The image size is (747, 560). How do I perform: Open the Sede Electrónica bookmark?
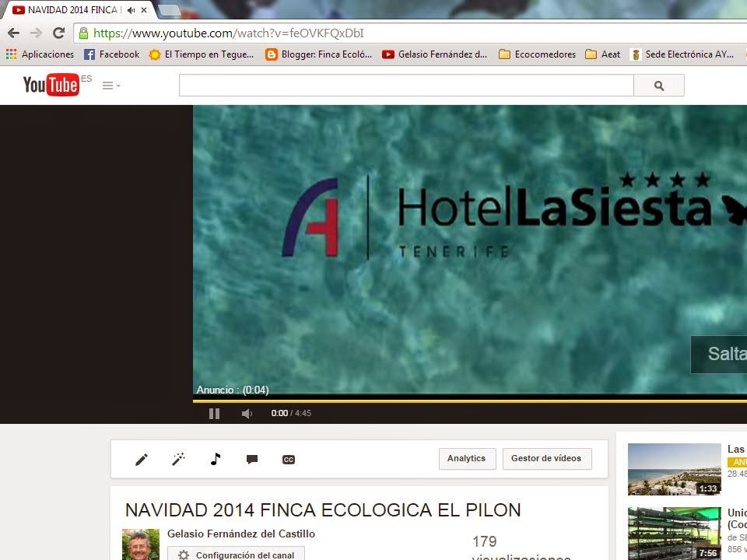coord(682,54)
